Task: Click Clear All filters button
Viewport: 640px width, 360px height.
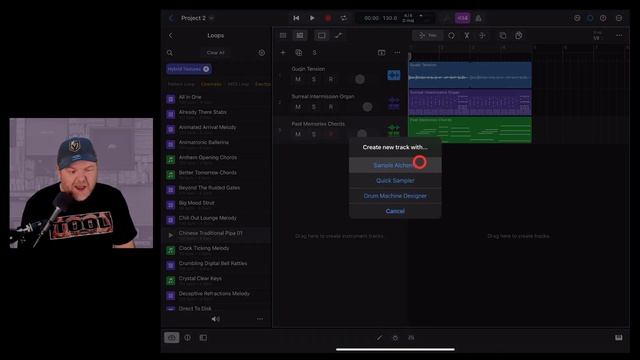Action: 216,53
